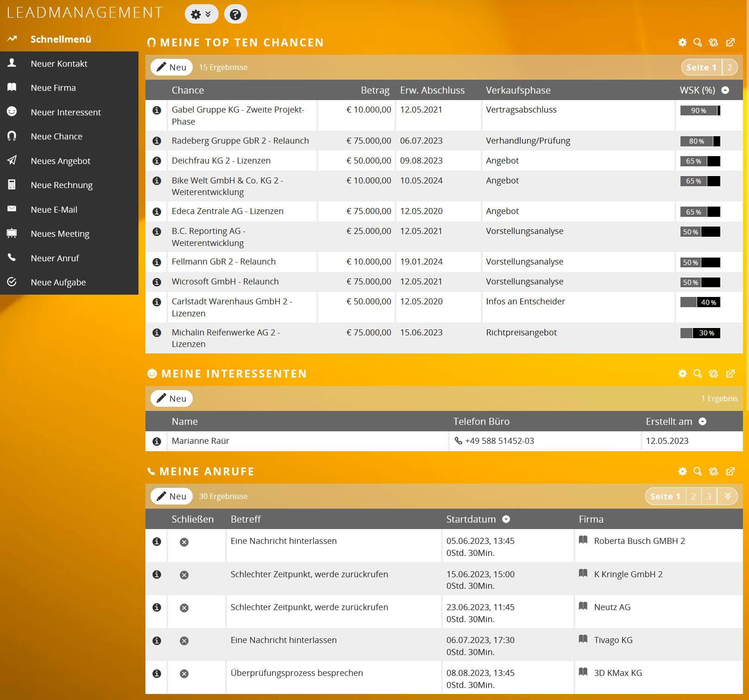Show info for Wicrosoft GmbH Relaunch row
The width and height of the screenshot is (749, 700).
(x=157, y=282)
